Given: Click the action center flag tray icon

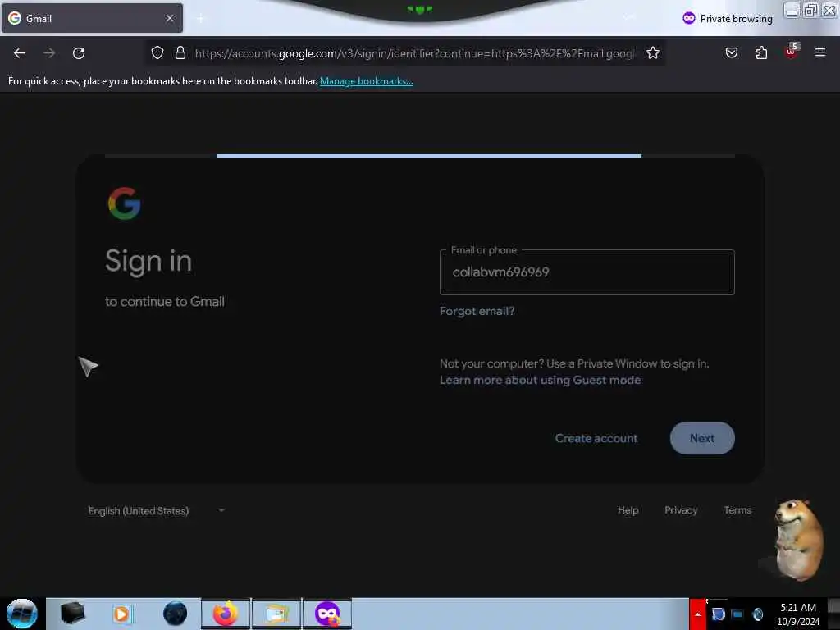Looking at the screenshot, I should (717, 614).
